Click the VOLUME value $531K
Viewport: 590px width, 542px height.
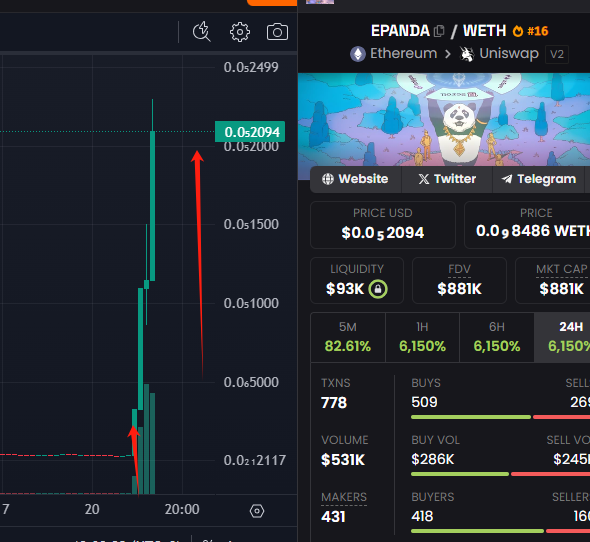point(343,460)
